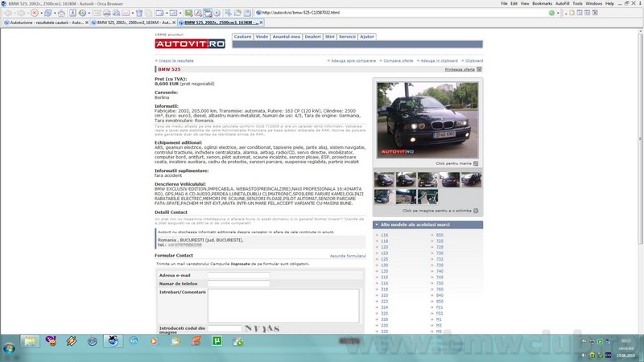This screenshot has width=644, height=362.
Task: Open address bar dropdown next to Go button
Action: tap(558, 13)
